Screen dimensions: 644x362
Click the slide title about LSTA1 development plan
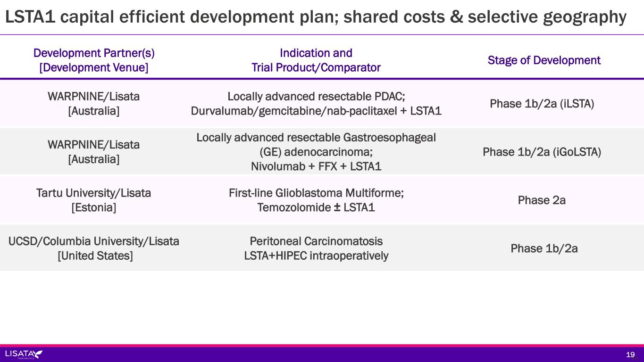(x=315, y=17)
